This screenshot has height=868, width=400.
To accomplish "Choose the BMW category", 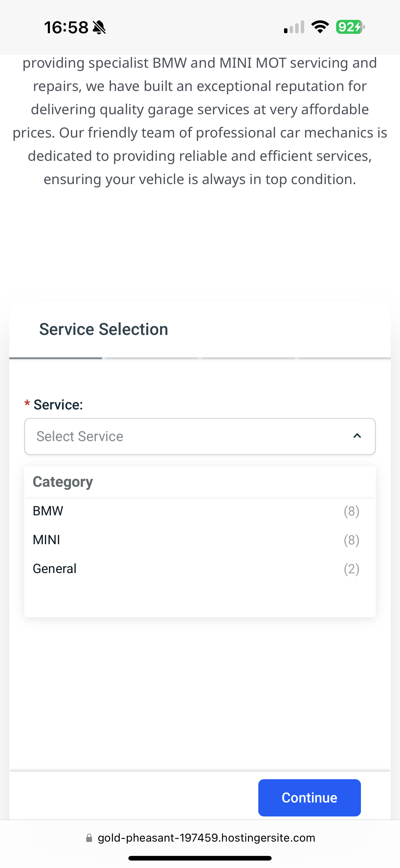I will click(200, 511).
